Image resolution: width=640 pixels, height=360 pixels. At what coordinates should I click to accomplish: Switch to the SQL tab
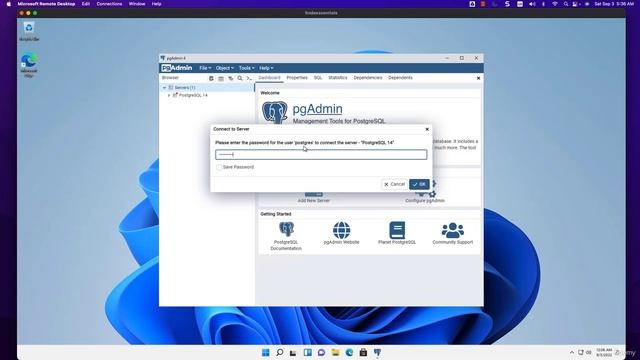(x=318, y=78)
